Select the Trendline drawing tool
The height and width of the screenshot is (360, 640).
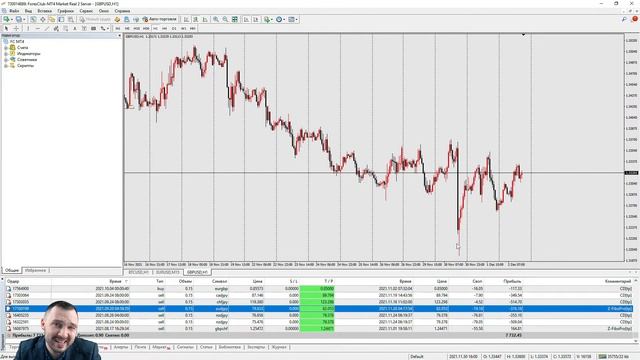coord(47,29)
